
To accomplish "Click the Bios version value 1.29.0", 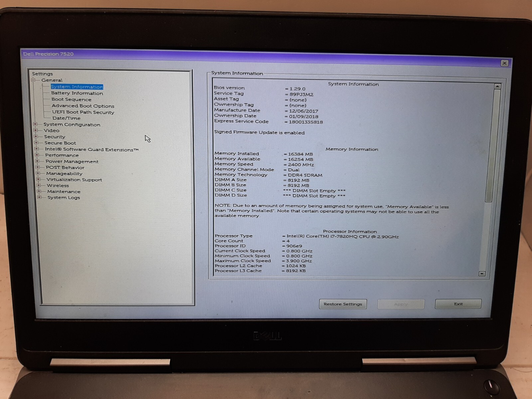I will 297,89.
